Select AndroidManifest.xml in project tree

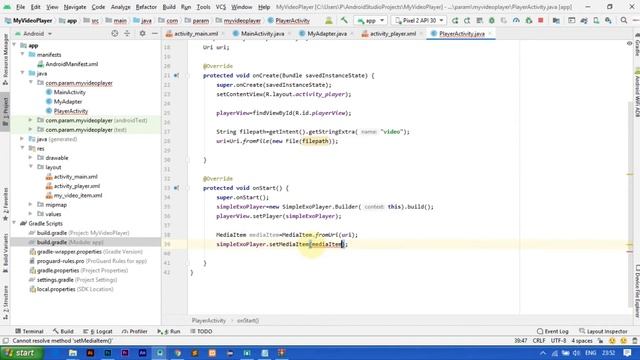(71, 64)
